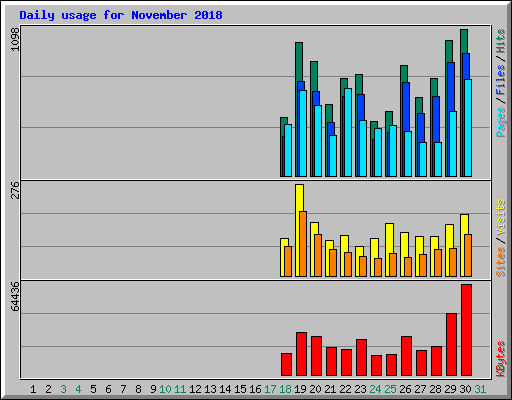Screen dimensions: 512x400
Task: Click day 1 on the x-axis
Action: (33, 389)
